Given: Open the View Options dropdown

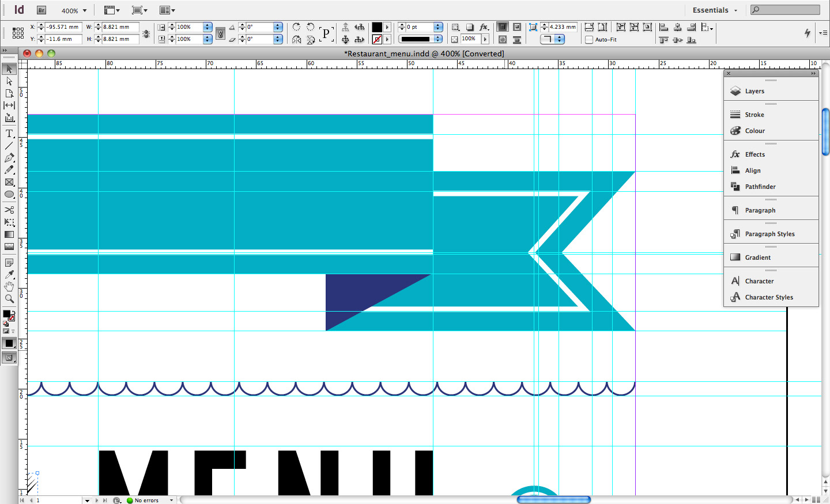Looking at the screenshot, I should pyautogui.click(x=112, y=10).
